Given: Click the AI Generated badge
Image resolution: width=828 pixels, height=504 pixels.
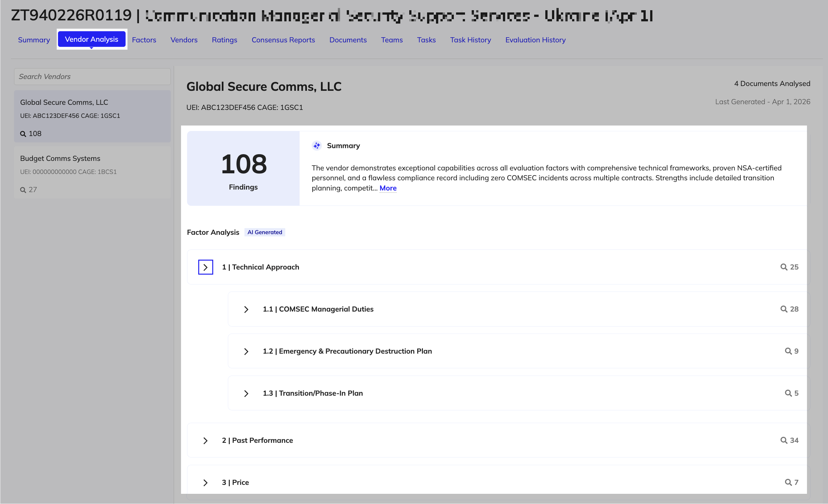Looking at the screenshot, I should pos(265,232).
